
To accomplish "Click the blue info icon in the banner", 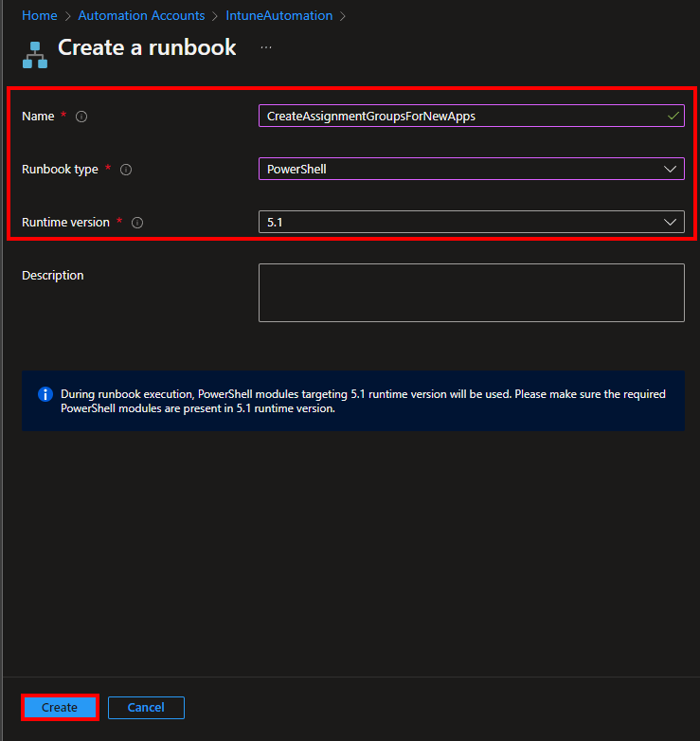I will point(45,394).
